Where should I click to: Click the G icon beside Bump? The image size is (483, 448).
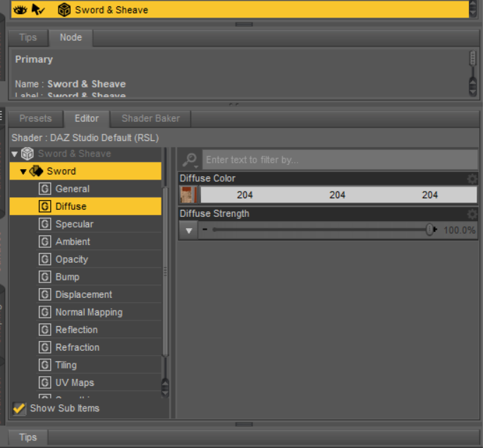point(45,277)
